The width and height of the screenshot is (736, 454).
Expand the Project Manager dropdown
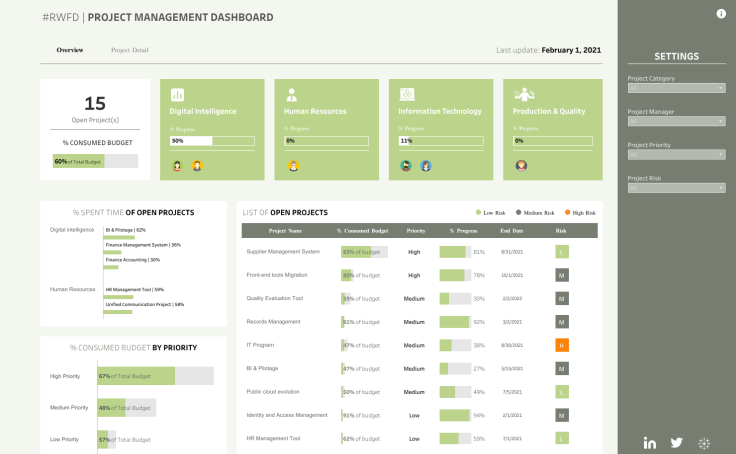click(x=676, y=121)
